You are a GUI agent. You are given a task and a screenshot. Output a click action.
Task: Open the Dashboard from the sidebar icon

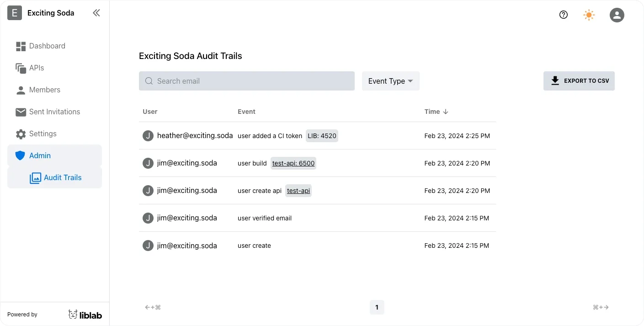tap(21, 46)
